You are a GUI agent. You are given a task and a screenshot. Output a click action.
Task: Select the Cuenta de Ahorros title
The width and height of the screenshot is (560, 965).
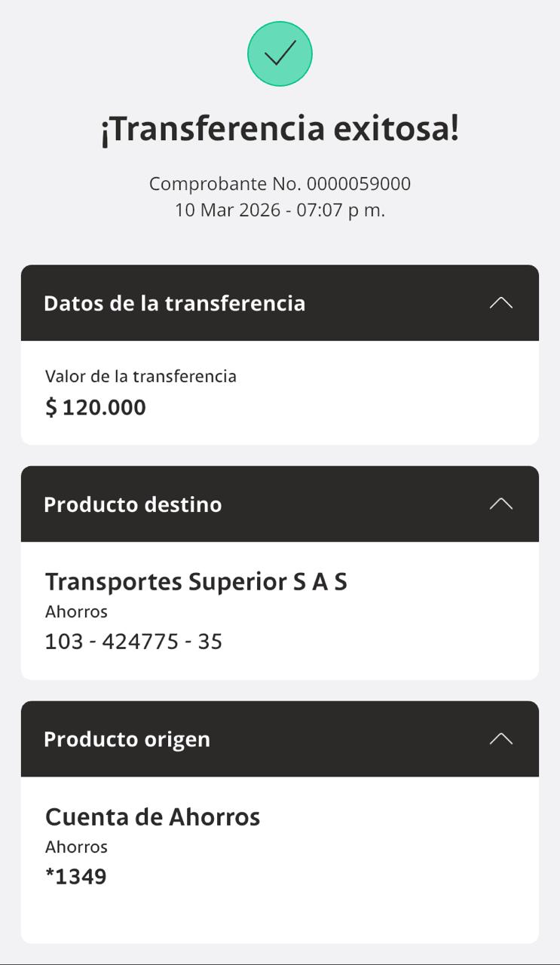tap(152, 817)
